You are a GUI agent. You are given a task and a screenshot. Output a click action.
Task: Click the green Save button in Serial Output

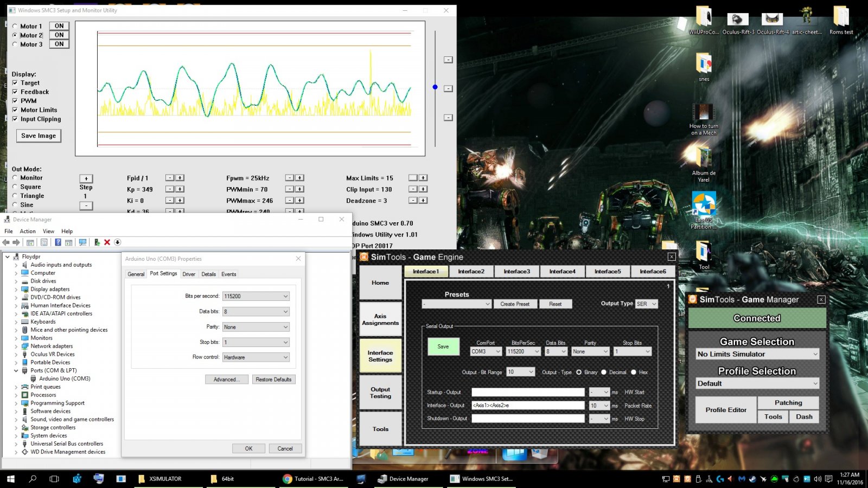point(443,346)
